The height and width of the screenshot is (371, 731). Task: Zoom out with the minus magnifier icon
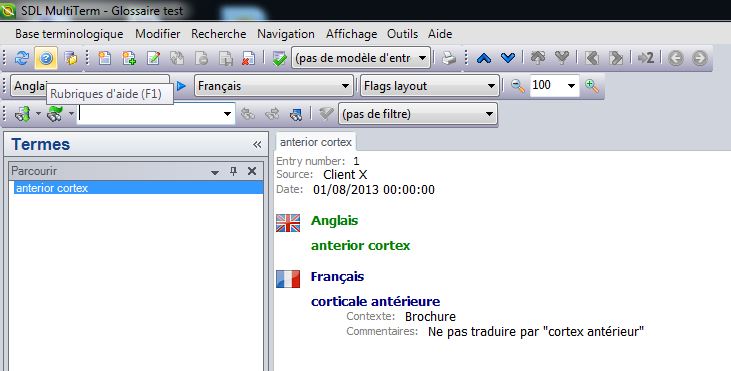coord(517,86)
